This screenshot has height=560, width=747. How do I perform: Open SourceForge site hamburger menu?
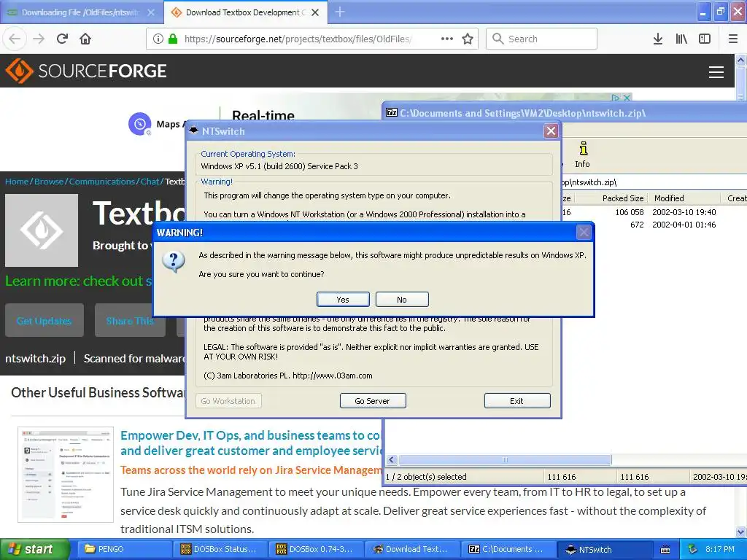(x=716, y=72)
